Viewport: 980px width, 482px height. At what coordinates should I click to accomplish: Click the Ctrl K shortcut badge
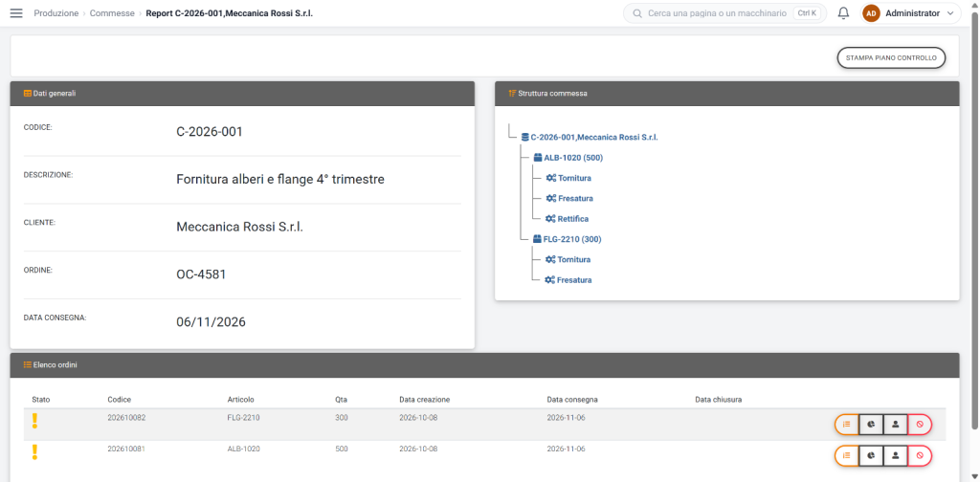coord(807,13)
